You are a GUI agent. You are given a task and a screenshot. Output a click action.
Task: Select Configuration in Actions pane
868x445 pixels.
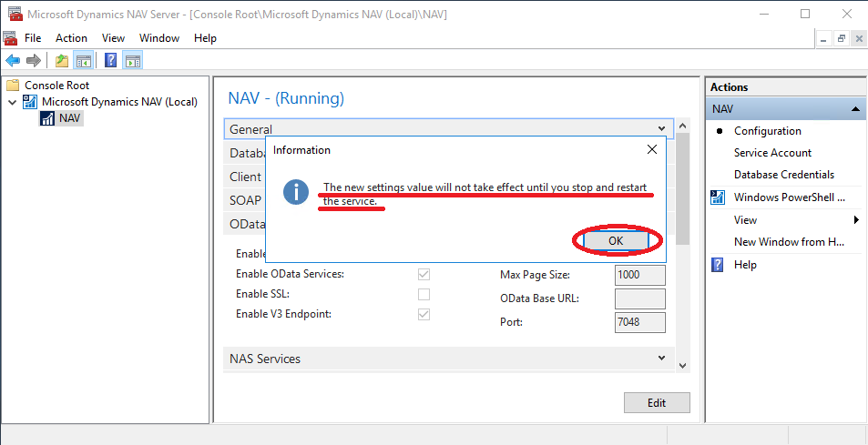pos(767,131)
